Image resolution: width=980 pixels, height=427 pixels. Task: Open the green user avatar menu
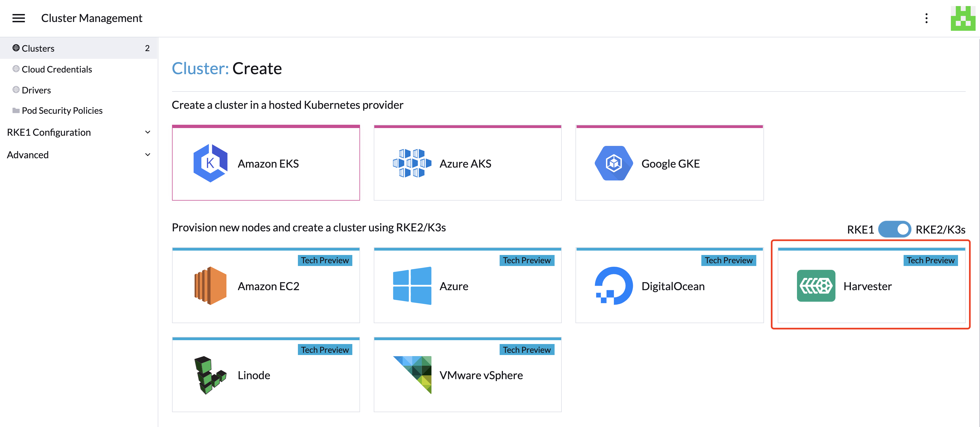963,18
